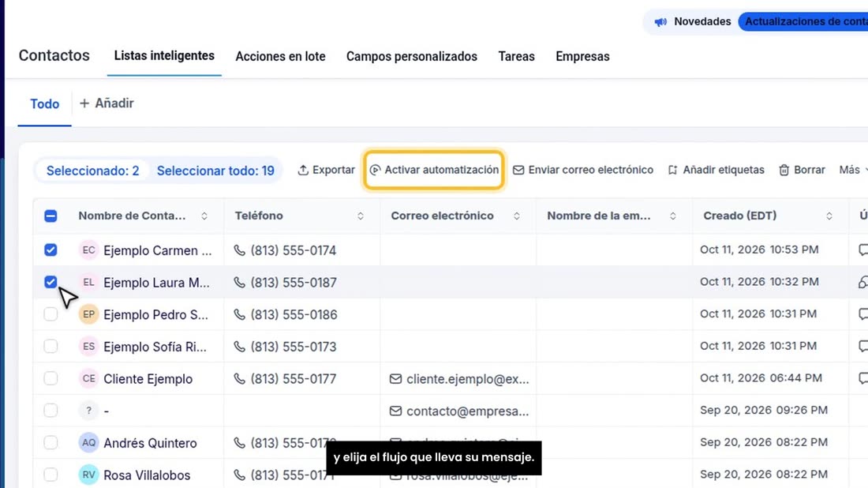Click the phone icon for Ejemplo Laura
The image size is (868, 488).
pos(239,283)
